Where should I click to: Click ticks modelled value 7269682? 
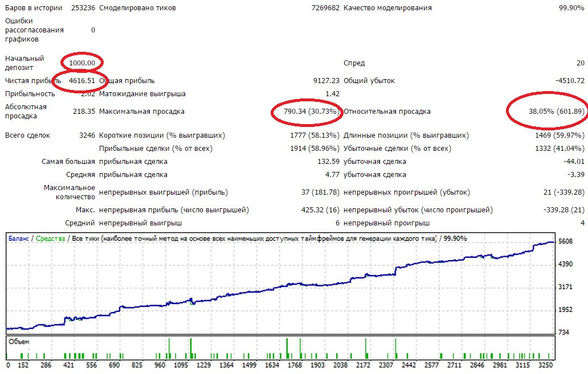325,8
